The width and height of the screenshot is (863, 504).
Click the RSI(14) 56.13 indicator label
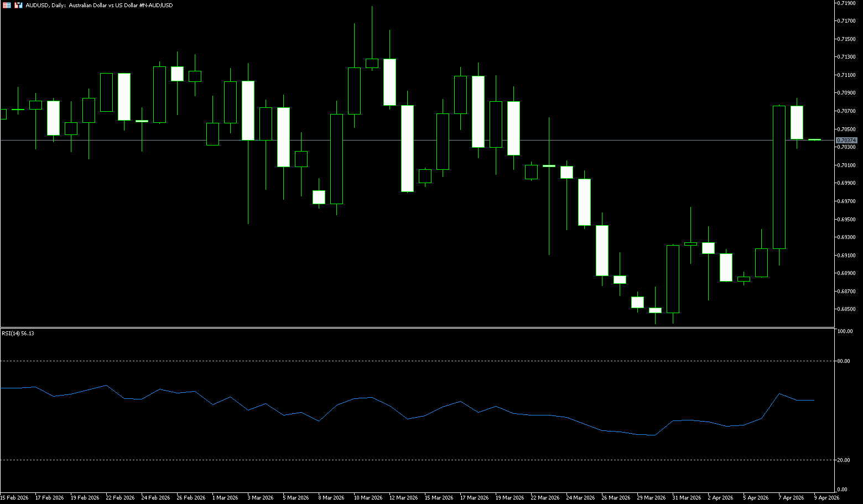(x=18, y=334)
